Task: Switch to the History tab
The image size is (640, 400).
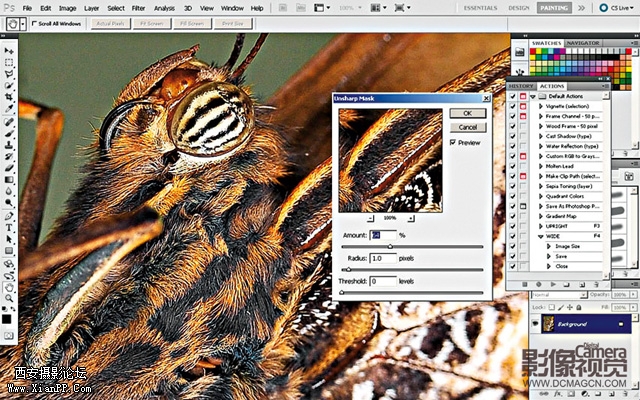Action: tap(521, 86)
